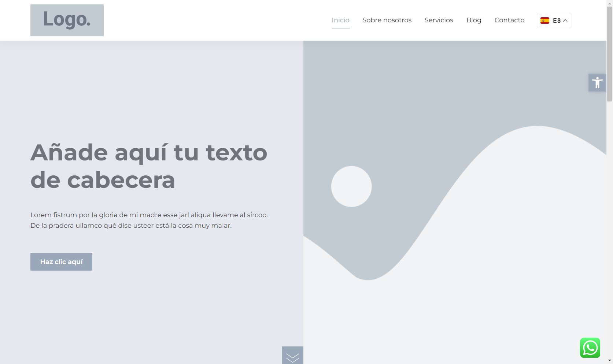
Task: Click the Spanish flag icon
Action: [x=545, y=21]
